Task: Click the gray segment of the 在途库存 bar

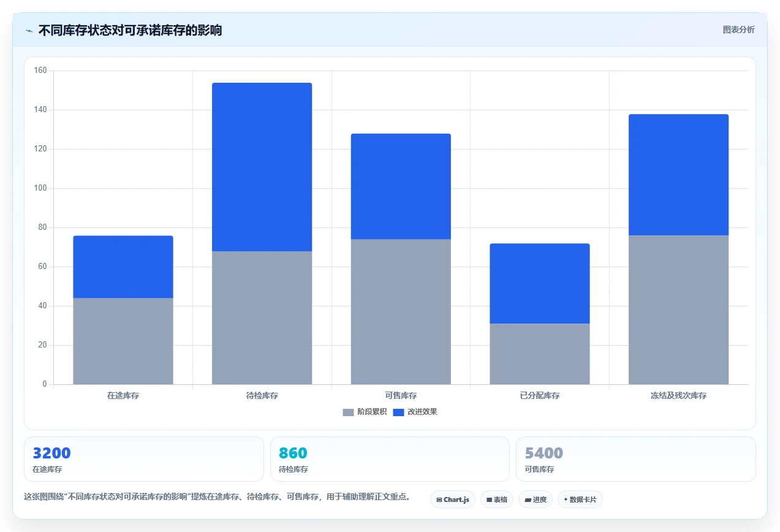Action: click(x=123, y=341)
